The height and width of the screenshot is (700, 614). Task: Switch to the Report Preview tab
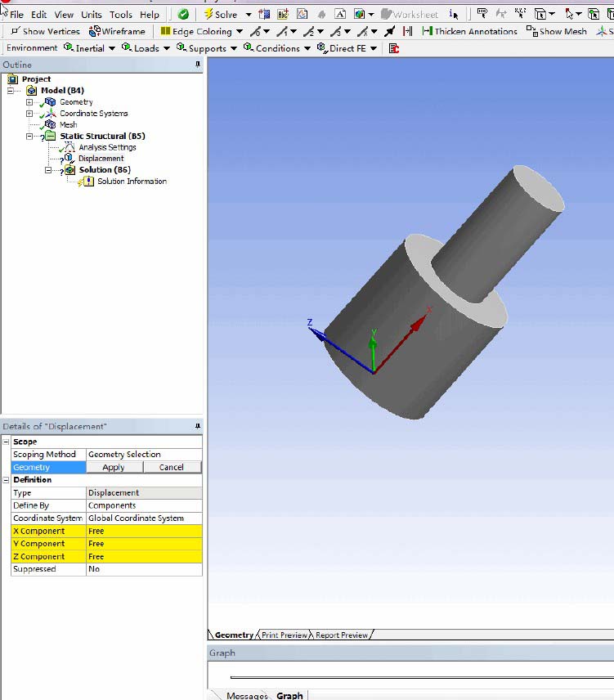point(342,635)
